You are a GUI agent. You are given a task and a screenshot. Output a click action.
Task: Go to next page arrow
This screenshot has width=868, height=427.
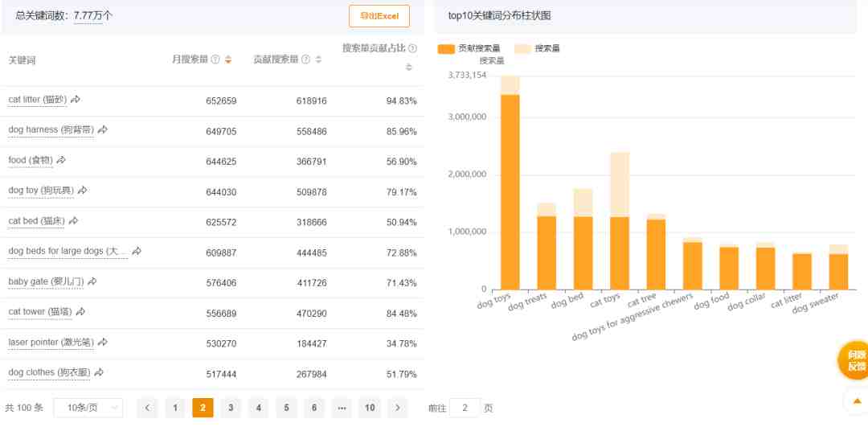click(398, 408)
